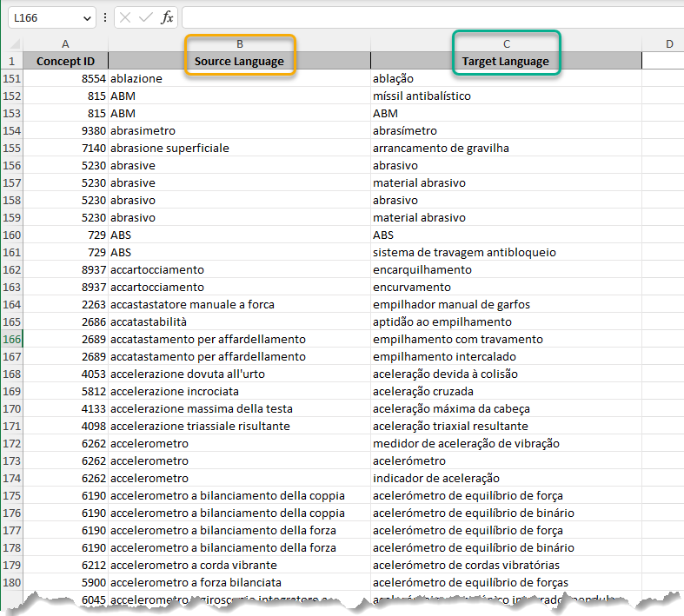Click the Enter checkmark icon in formula bar
The height and width of the screenshot is (616, 684).
point(146,17)
